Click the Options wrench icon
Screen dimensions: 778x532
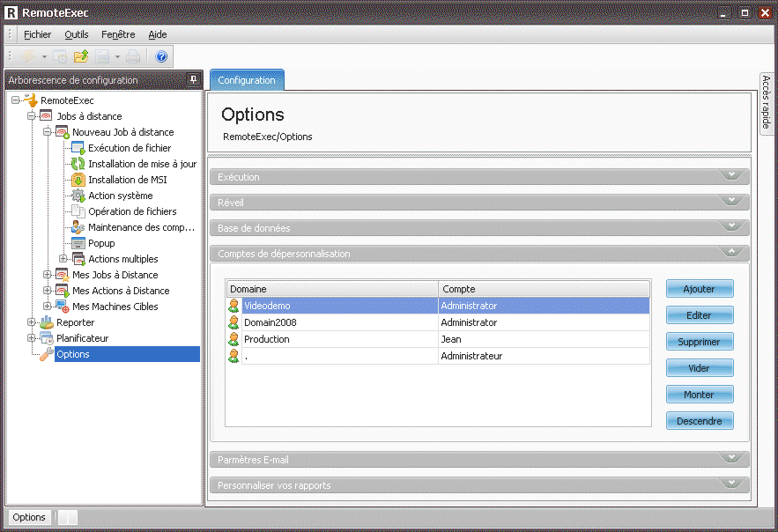click(46, 354)
